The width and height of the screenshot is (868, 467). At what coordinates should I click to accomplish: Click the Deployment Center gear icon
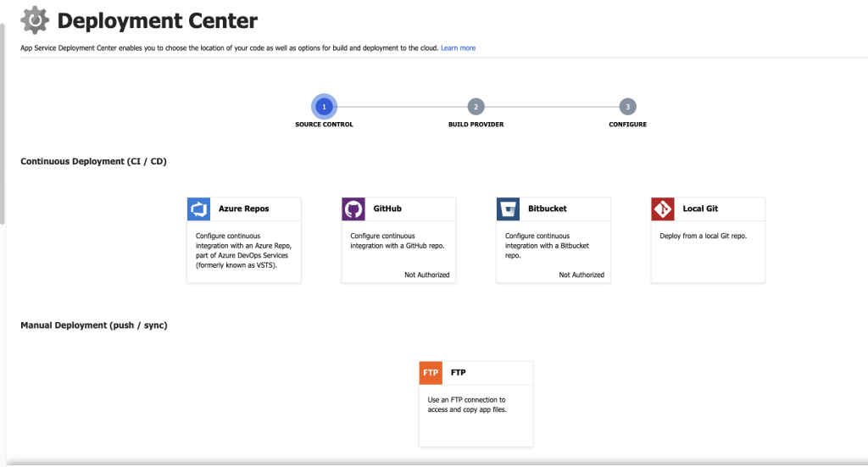tap(35, 19)
